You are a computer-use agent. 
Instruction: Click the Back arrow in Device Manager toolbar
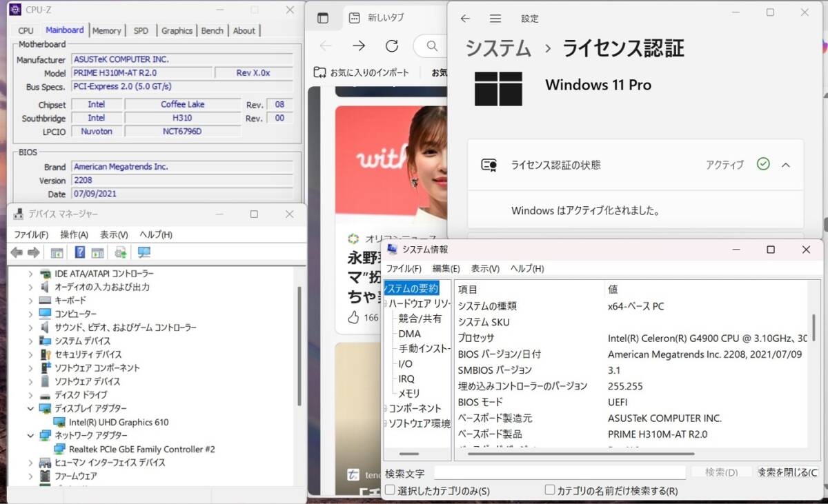point(17,252)
